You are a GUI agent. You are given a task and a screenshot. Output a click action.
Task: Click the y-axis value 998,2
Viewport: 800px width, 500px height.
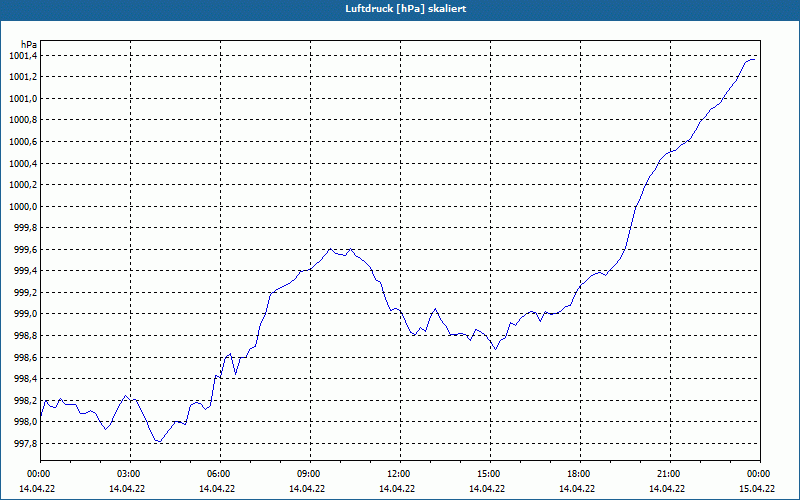tap(25, 401)
